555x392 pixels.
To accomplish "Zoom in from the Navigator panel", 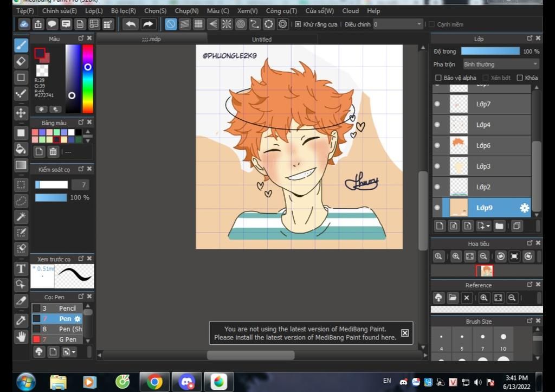I will 456,256.
